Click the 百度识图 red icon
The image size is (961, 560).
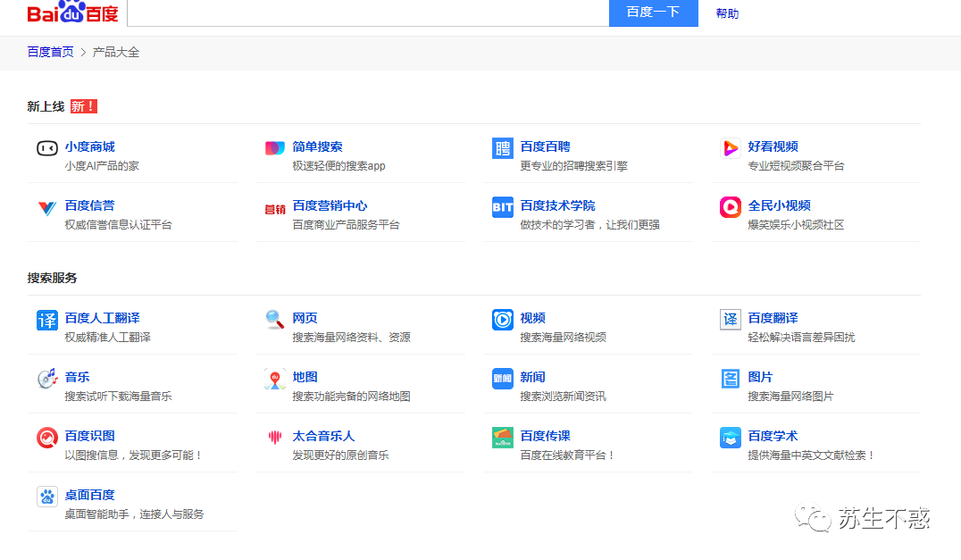47,438
